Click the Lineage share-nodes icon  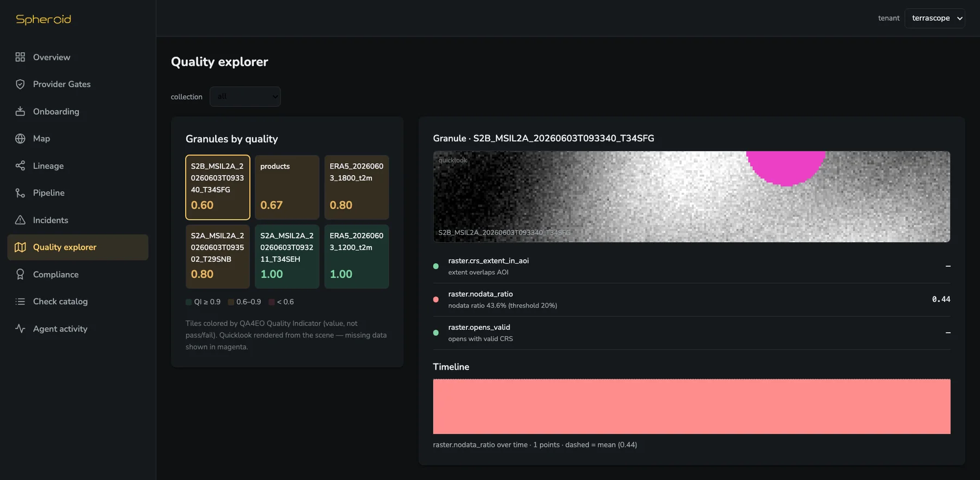[x=20, y=166]
